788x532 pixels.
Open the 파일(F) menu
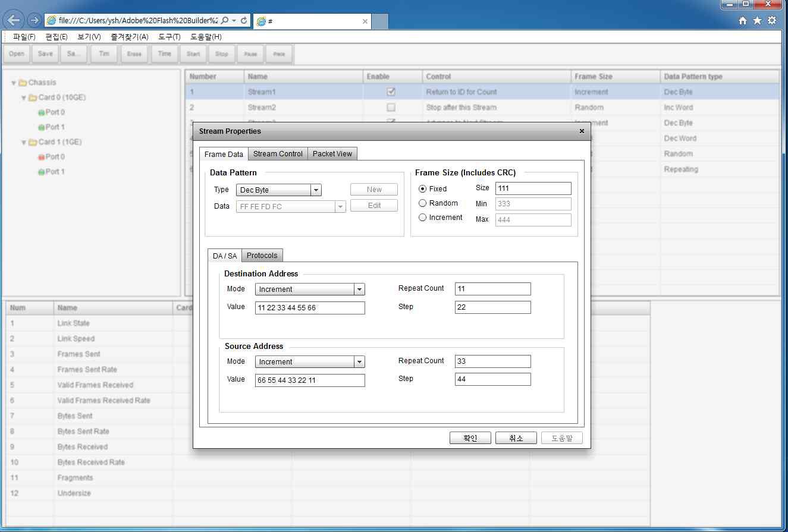[24, 37]
